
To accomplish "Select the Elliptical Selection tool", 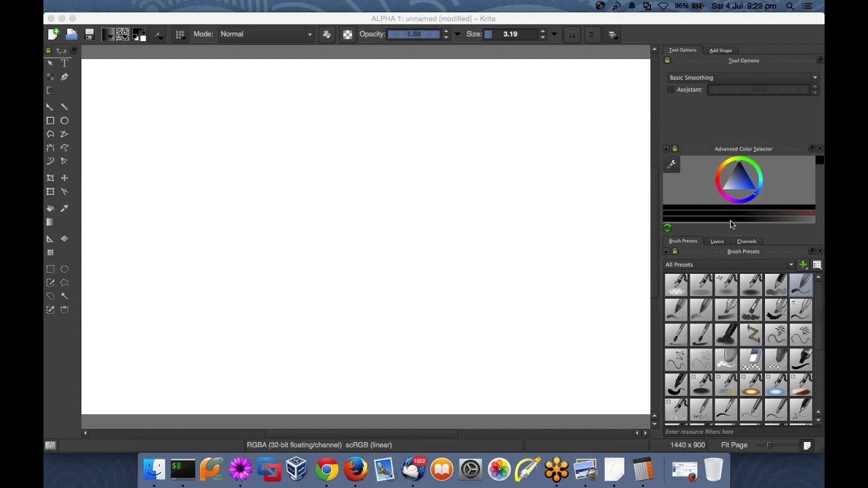I will 64,269.
